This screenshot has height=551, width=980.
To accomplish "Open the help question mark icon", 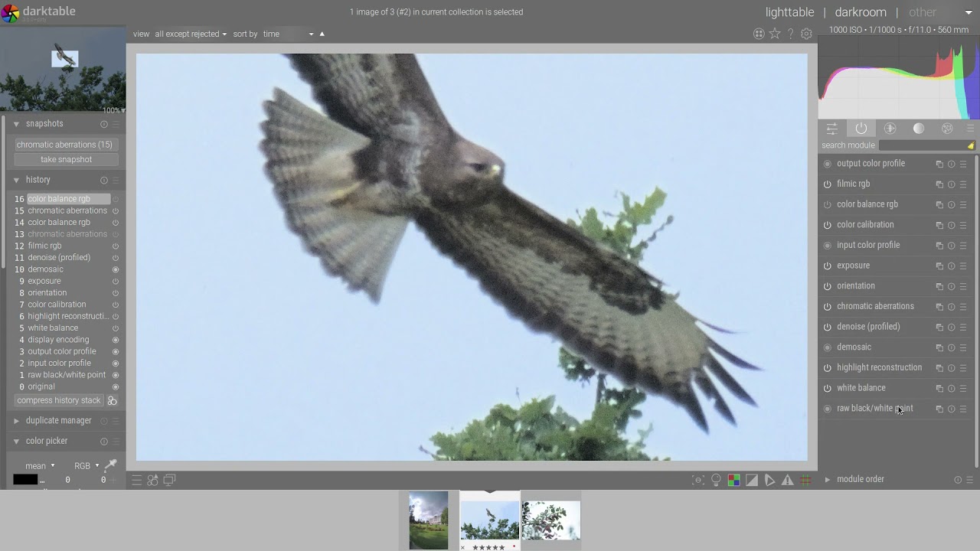I will (x=791, y=34).
